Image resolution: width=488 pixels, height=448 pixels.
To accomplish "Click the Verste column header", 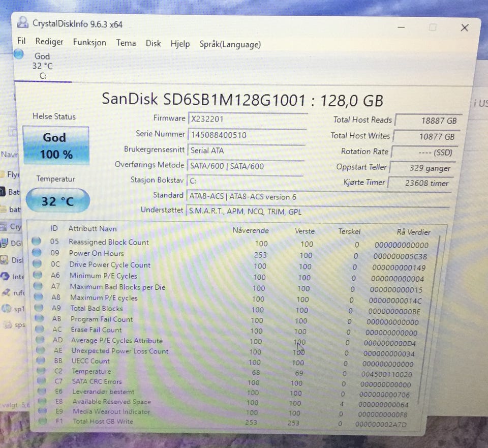I will [x=304, y=231].
